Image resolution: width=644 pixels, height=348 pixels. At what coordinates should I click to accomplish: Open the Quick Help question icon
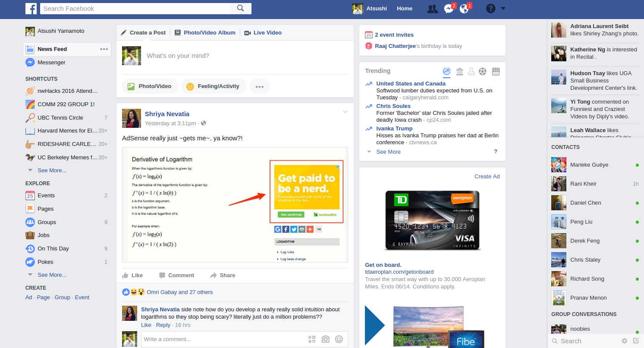(x=490, y=8)
